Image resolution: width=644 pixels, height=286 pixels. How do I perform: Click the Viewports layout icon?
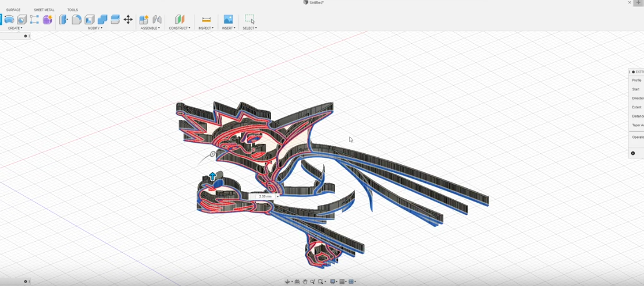(x=351, y=282)
